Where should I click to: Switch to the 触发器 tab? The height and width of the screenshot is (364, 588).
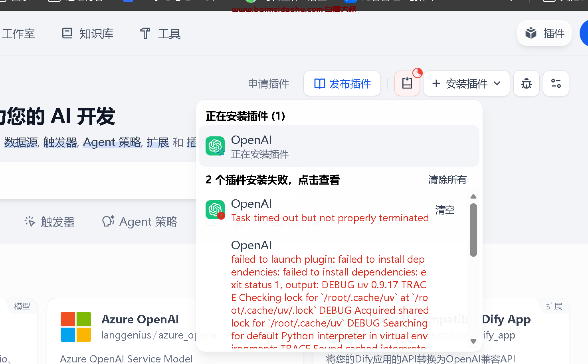point(50,222)
